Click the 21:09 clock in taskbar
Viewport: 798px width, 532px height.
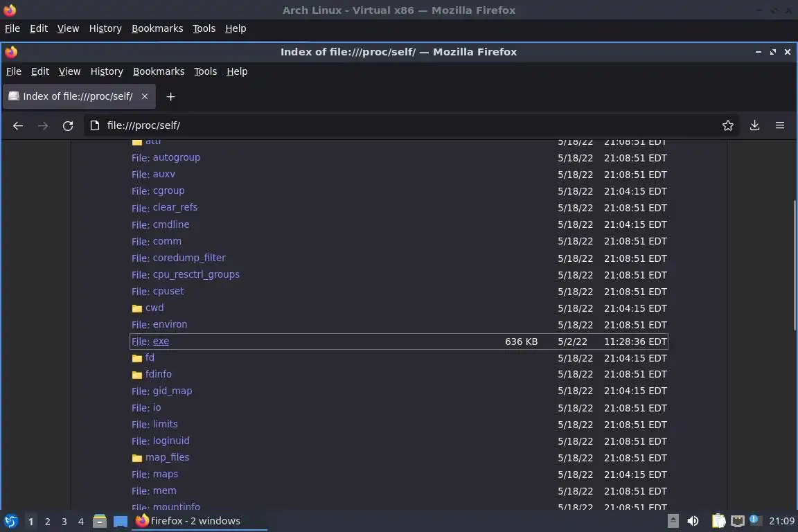(x=781, y=522)
